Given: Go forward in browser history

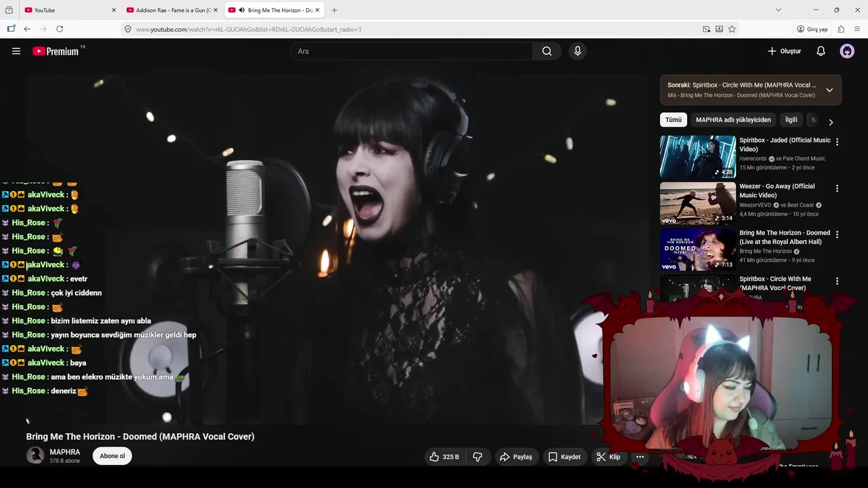Looking at the screenshot, I should tap(43, 29).
